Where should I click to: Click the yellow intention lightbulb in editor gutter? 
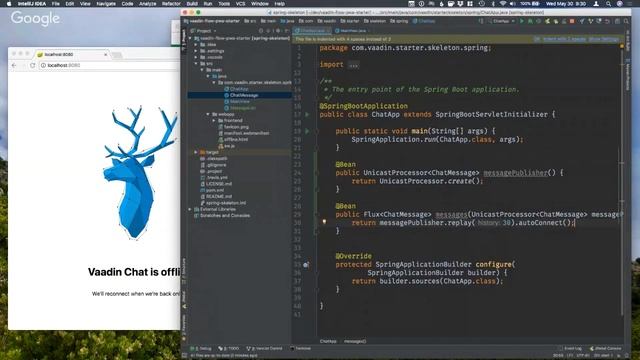click(324, 222)
